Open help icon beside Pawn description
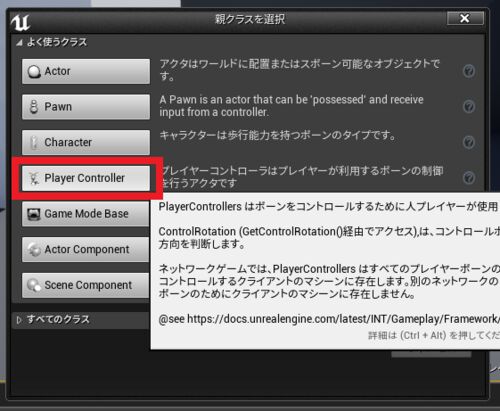This screenshot has height=411, width=500. [469, 107]
